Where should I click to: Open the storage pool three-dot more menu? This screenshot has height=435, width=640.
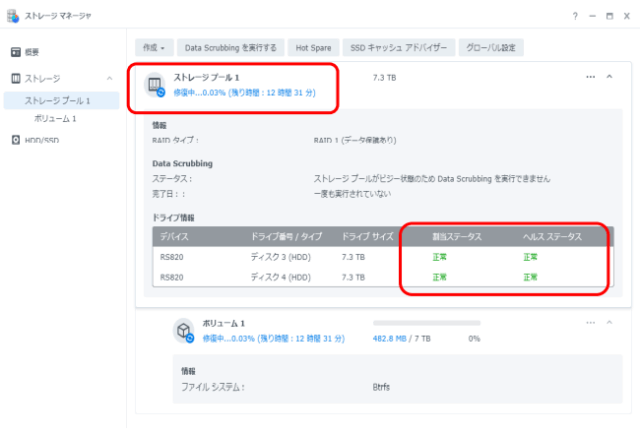pyautogui.click(x=590, y=77)
